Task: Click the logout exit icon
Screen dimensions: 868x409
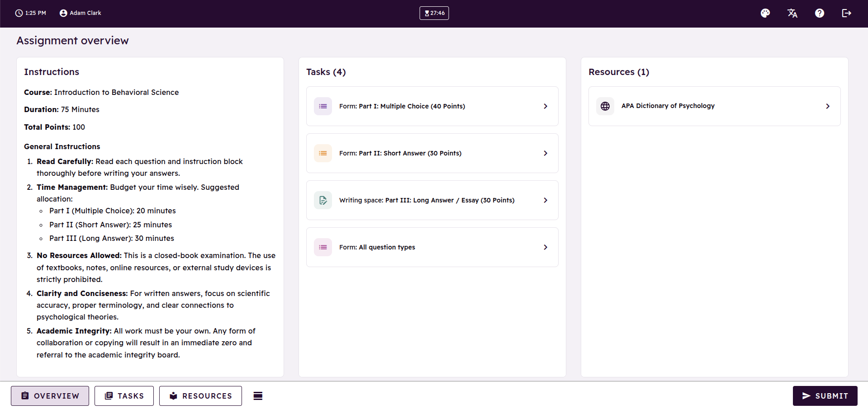Action: point(847,13)
